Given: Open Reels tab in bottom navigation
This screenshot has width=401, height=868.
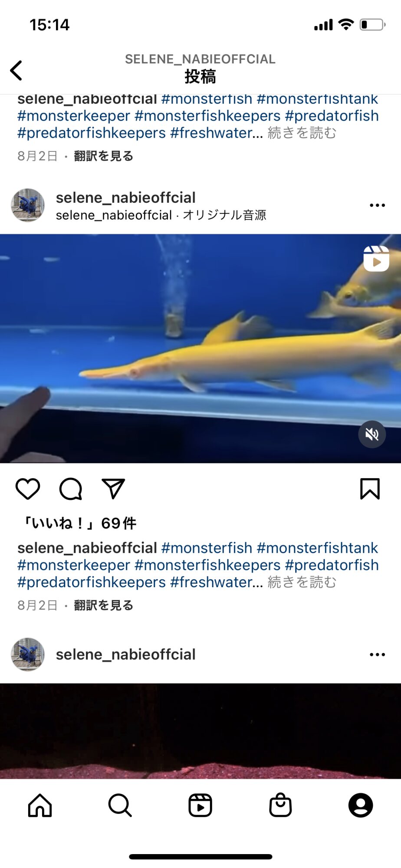Looking at the screenshot, I should (200, 806).
